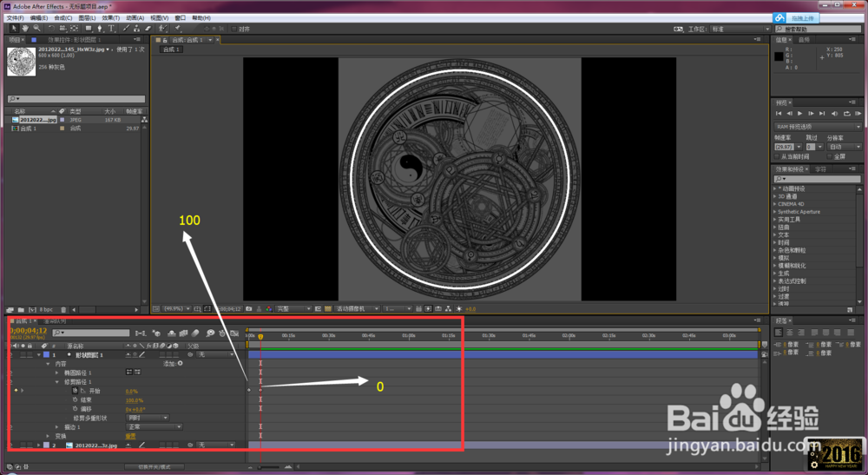Screen dimensions: 868x475
Task: Toggle keyframe at current time for 开始
Action: (x=16, y=390)
